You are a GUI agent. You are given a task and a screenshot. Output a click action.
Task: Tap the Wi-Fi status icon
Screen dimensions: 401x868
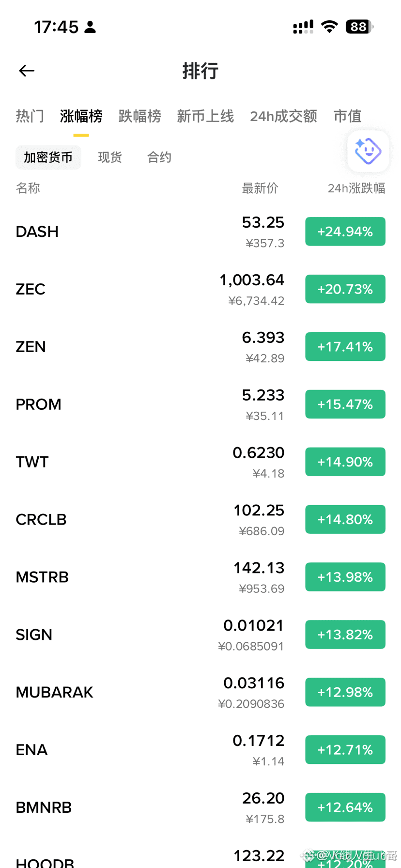(x=329, y=27)
